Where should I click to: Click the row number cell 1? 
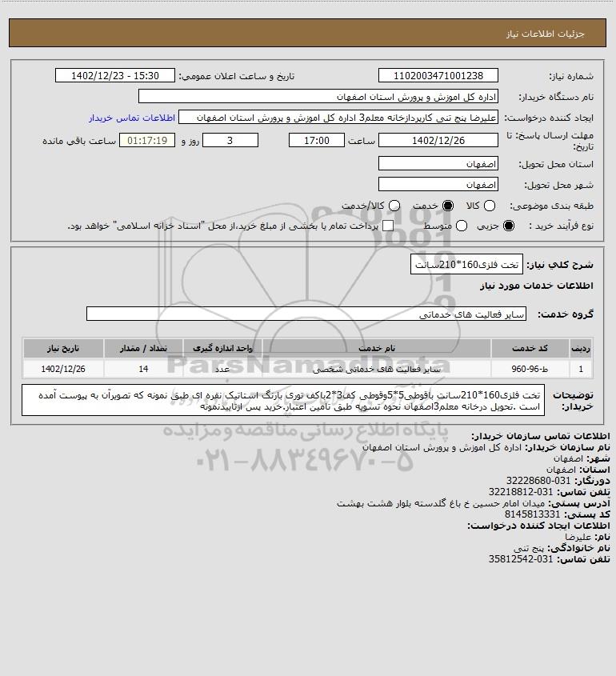tap(581, 369)
